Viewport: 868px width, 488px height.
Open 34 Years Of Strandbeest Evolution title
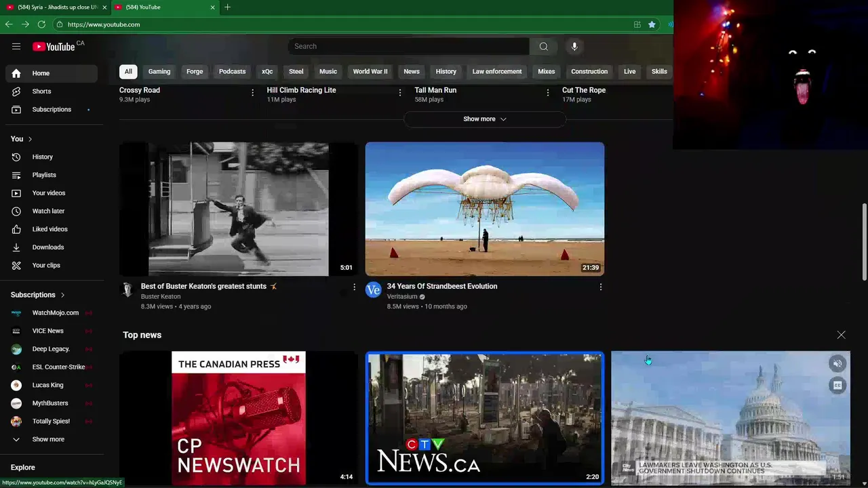click(442, 286)
